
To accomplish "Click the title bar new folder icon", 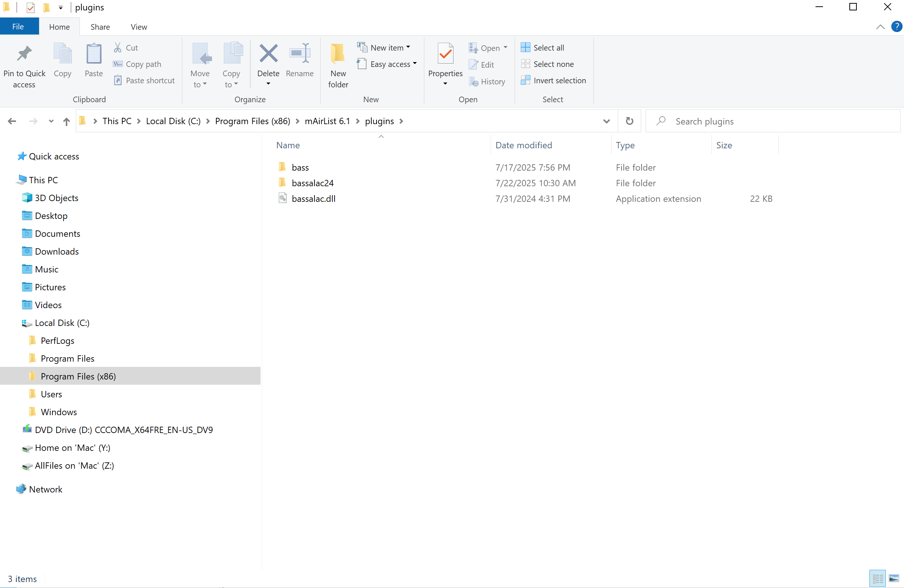I will pyautogui.click(x=46, y=7).
